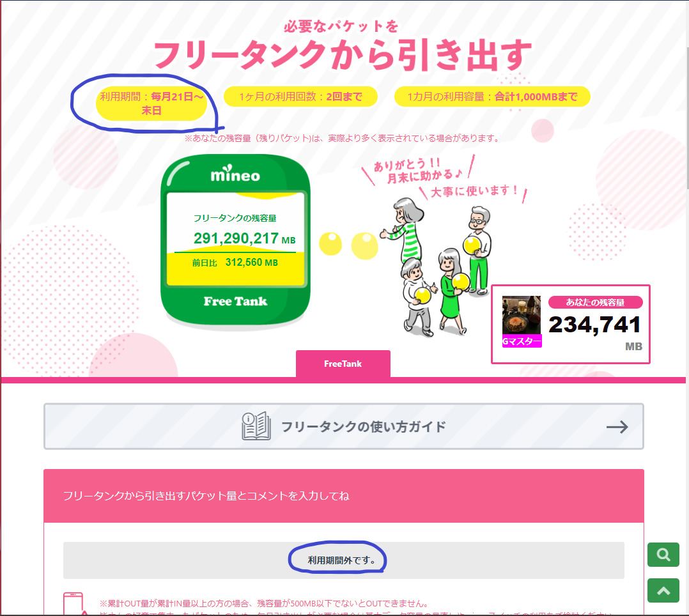Click the usage period yellow badge

(151, 104)
